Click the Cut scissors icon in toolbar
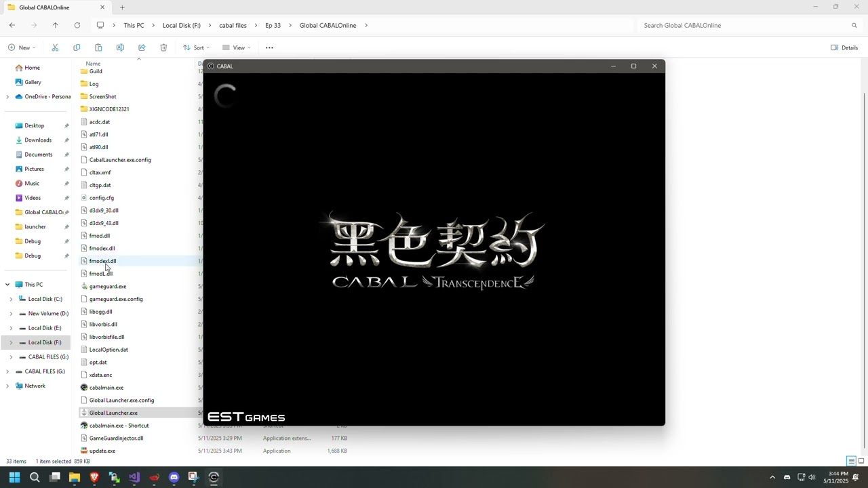 point(55,47)
